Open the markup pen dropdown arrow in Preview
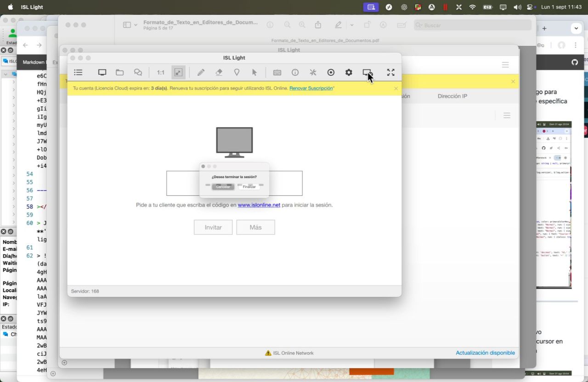This screenshot has height=382, width=588. click(352, 25)
